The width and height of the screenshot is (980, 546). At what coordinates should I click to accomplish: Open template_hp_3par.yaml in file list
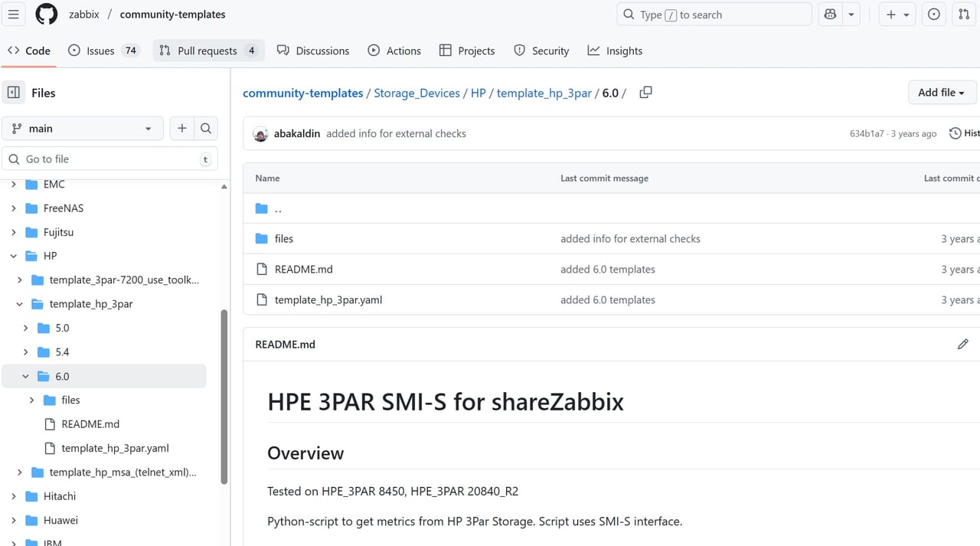[x=328, y=300]
